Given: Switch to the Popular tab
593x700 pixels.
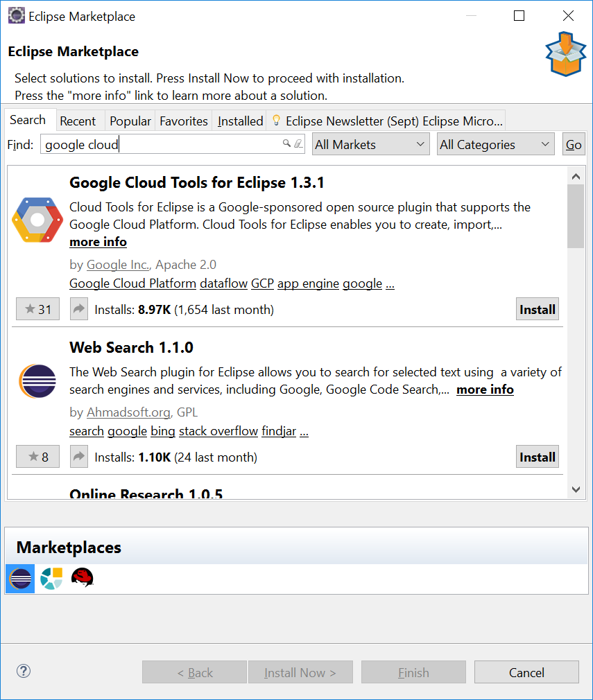Looking at the screenshot, I should click(x=130, y=121).
